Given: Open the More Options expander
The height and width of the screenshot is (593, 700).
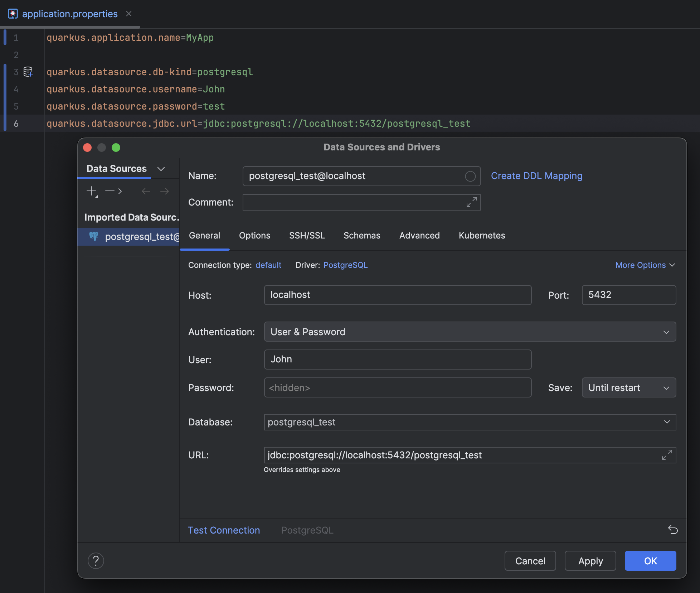Looking at the screenshot, I should click(645, 265).
